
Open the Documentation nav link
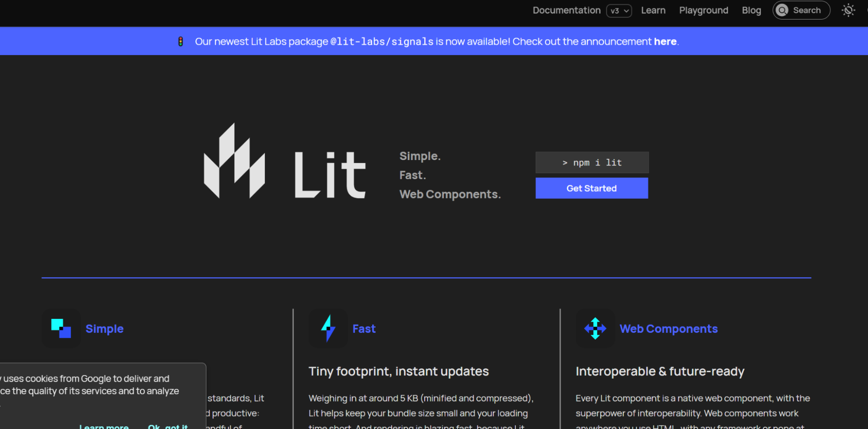point(566,10)
